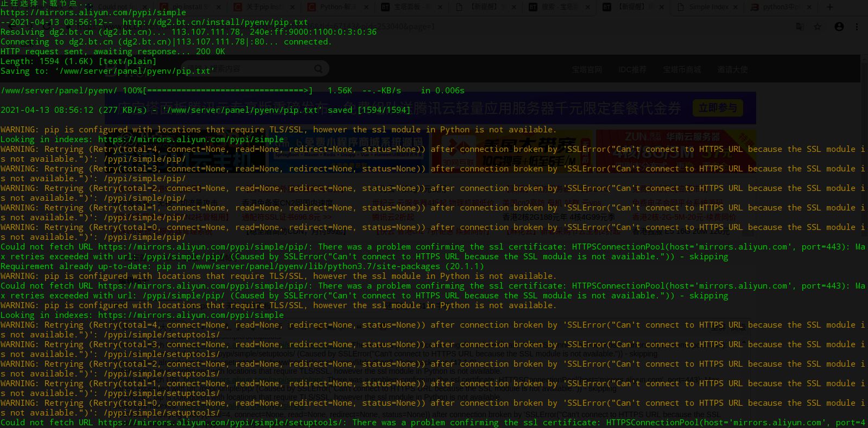Image resolution: width=868 pixels, height=428 pixels.
Task: Open the browser three-dot menu
Action: 857,27
